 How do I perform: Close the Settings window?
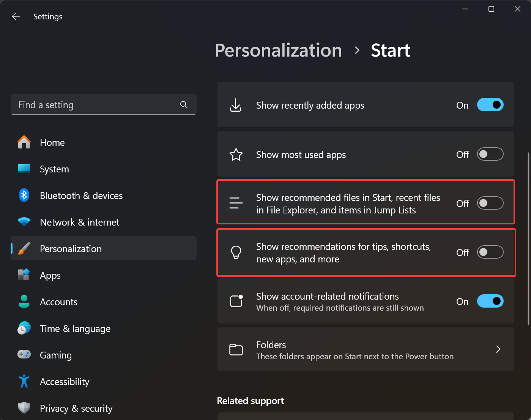517,9
